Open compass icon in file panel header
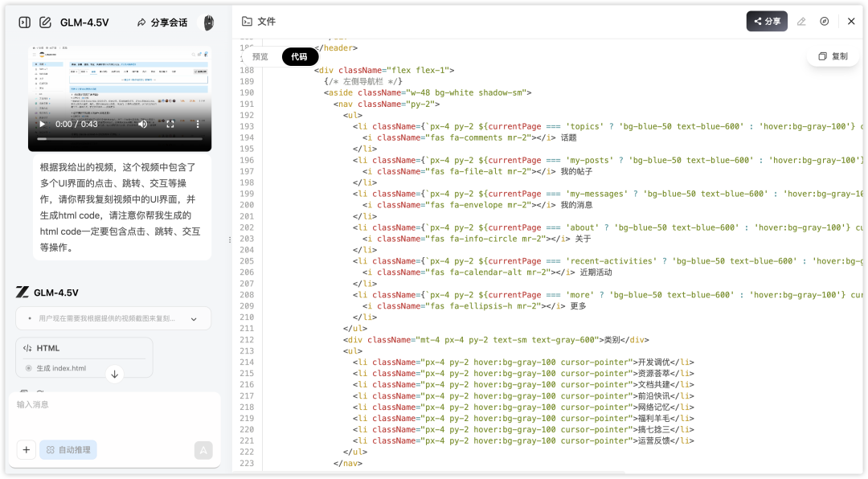This screenshot has height=479, width=868. pos(825,22)
